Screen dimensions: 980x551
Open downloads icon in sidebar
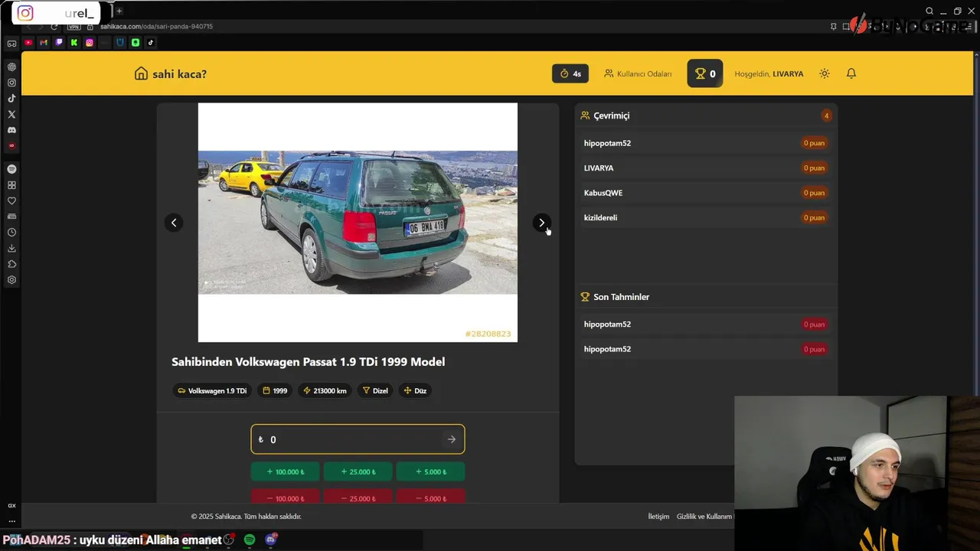[x=11, y=248]
